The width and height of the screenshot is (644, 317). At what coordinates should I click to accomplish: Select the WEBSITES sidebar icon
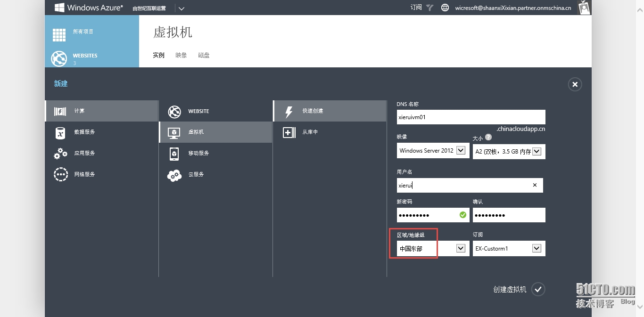(x=59, y=58)
